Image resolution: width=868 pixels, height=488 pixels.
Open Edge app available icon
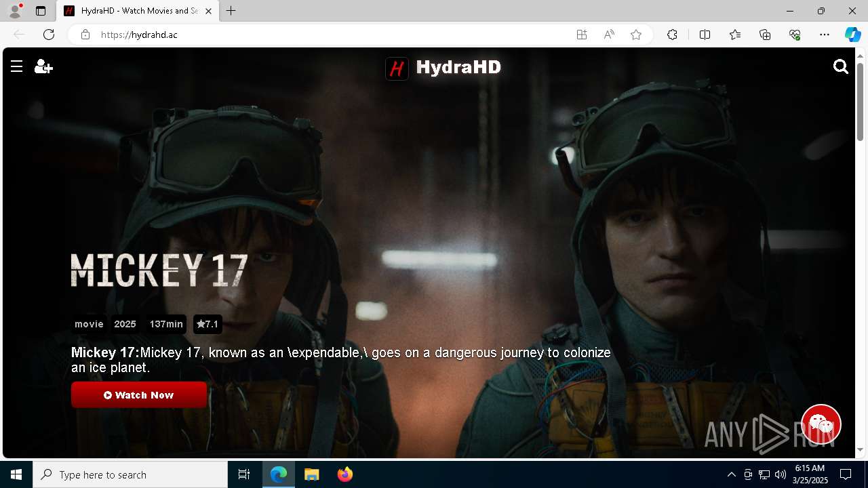pyautogui.click(x=582, y=35)
